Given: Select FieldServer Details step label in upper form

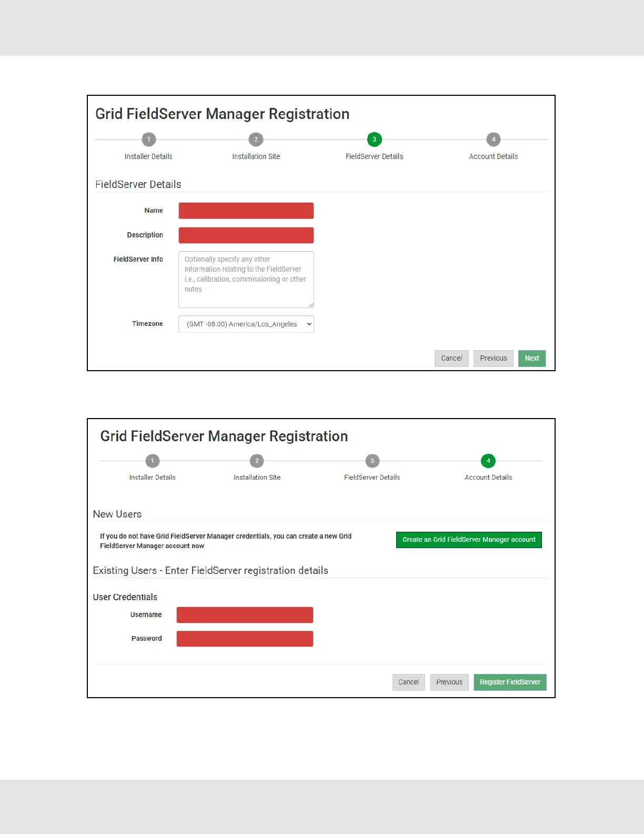Looking at the screenshot, I should [374, 156].
